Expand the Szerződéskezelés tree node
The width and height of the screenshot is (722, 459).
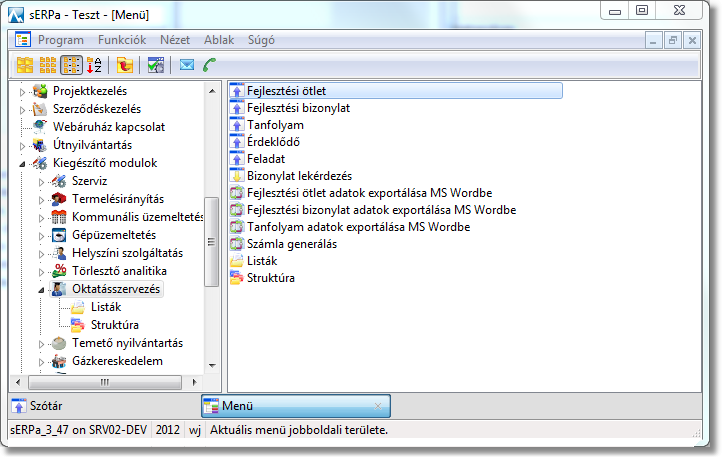(22, 110)
